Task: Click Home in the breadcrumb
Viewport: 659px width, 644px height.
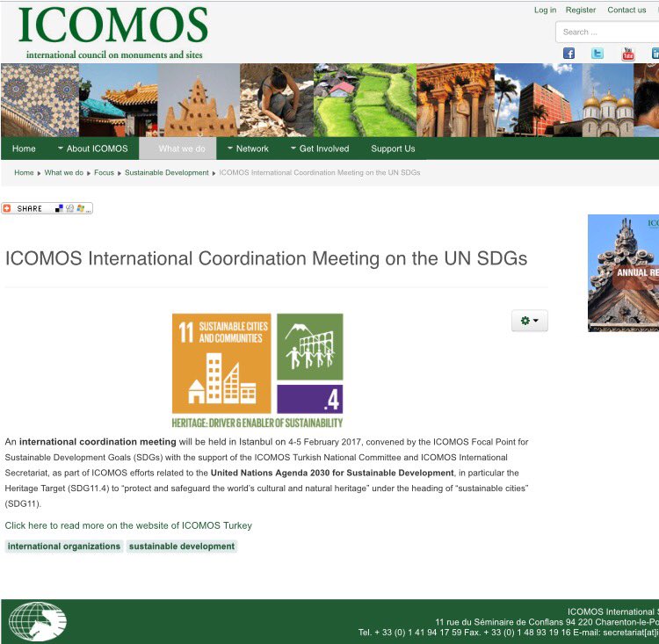Action: pos(24,172)
